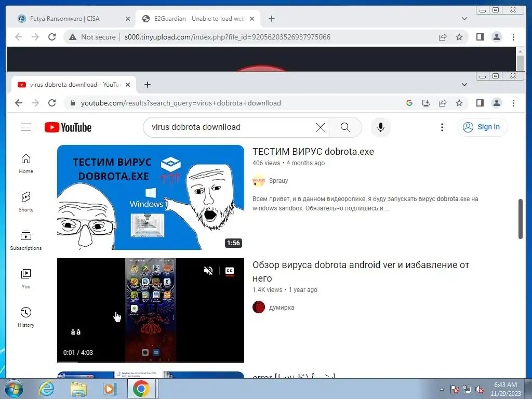532x399 pixels.
Task: Bookmark the tinyupload page with star
Action: point(459,37)
